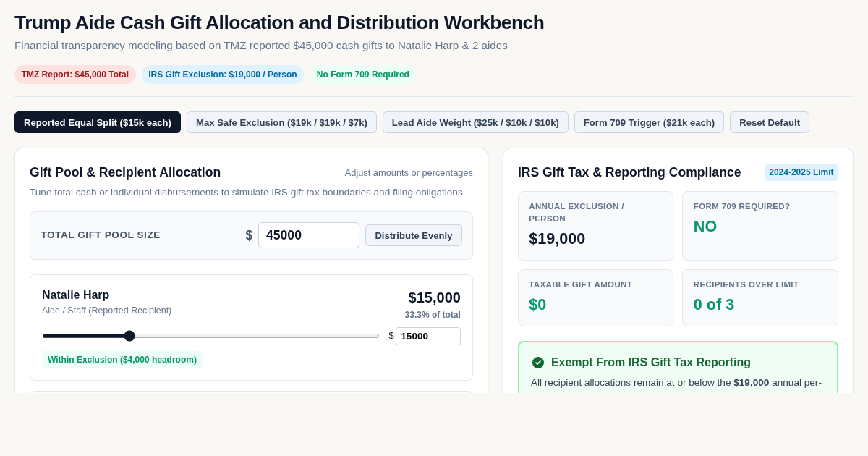The width and height of the screenshot is (868, 456).
Task: Click TMZ Report: $45,000 Total badge
Action: click(75, 75)
